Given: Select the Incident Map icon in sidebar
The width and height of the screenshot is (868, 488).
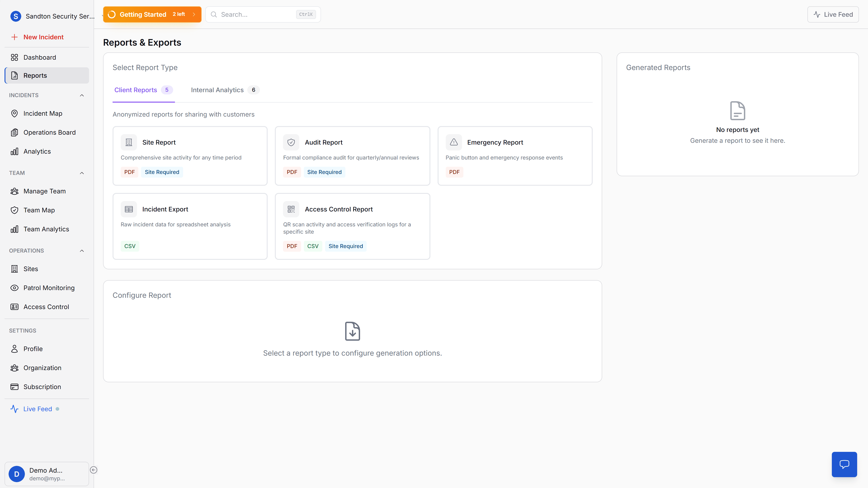Looking at the screenshot, I should pyautogui.click(x=14, y=113).
